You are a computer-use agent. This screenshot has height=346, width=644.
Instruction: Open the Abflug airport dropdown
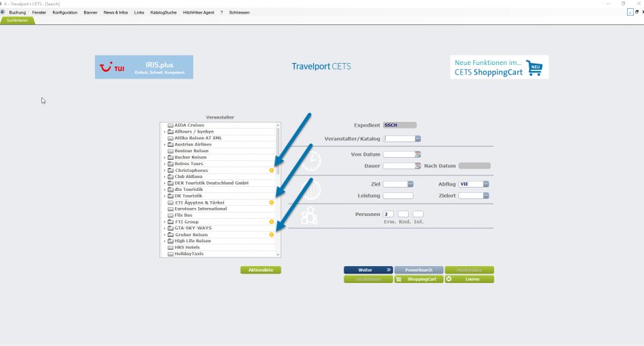click(x=486, y=184)
